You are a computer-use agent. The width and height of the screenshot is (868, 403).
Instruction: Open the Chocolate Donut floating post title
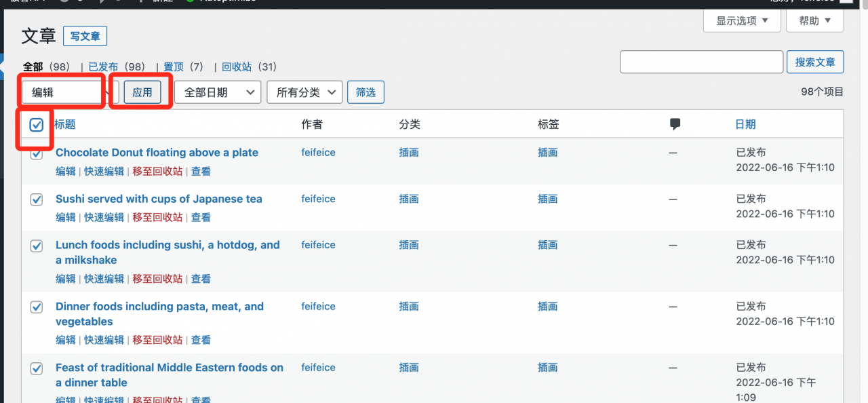pos(157,153)
